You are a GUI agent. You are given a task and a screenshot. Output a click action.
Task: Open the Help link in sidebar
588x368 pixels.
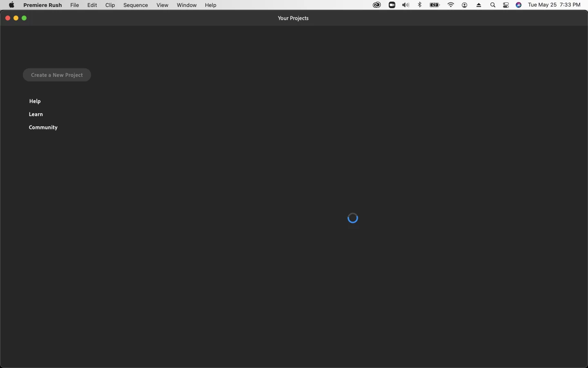coord(35,101)
